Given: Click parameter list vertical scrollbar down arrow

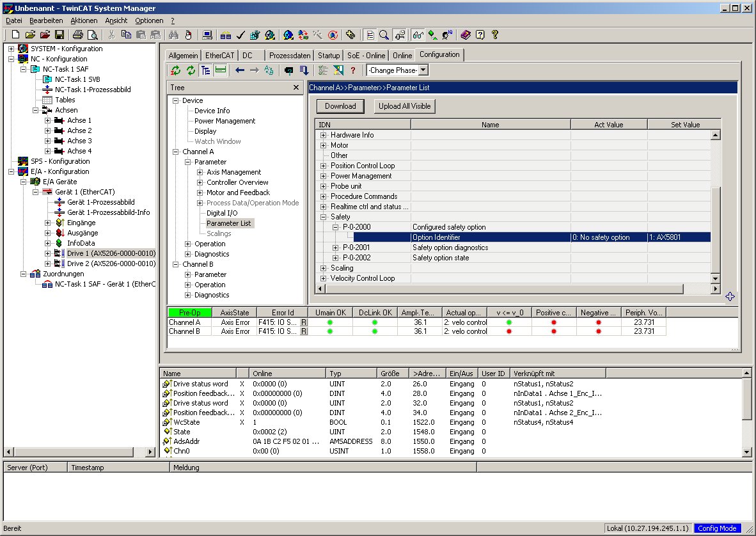Looking at the screenshot, I should pos(716,278).
